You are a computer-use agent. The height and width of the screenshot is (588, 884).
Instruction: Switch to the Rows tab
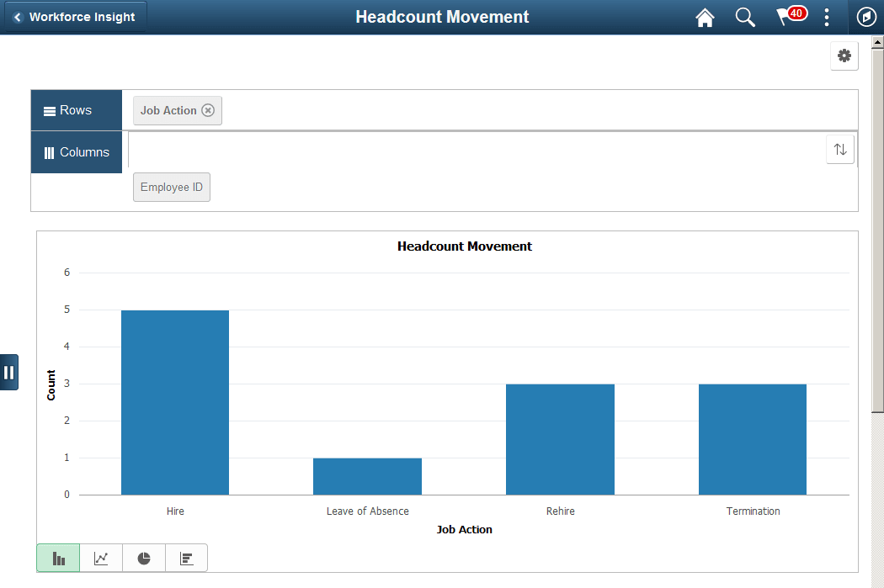pyautogui.click(x=76, y=109)
